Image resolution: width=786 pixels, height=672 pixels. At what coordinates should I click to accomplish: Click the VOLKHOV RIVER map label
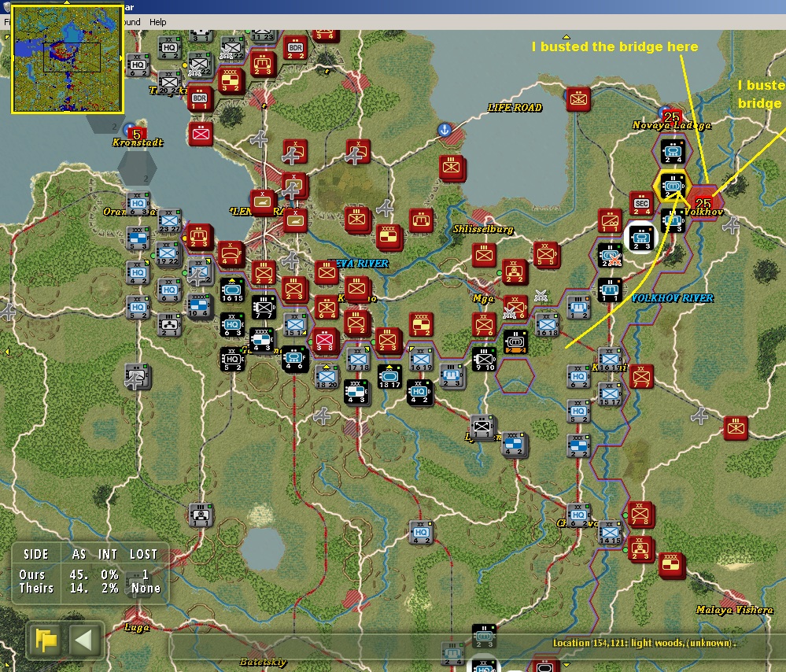pos(672,298)
